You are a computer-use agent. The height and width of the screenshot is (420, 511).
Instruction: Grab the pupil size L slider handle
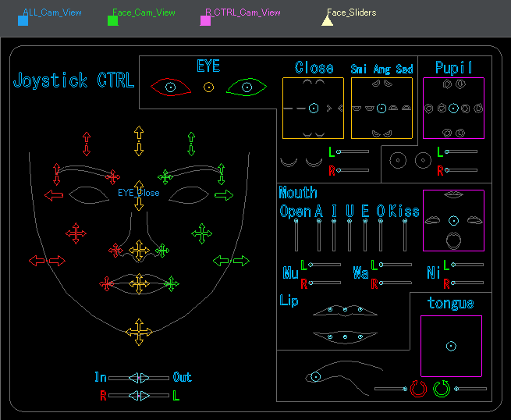coord(447,151)
